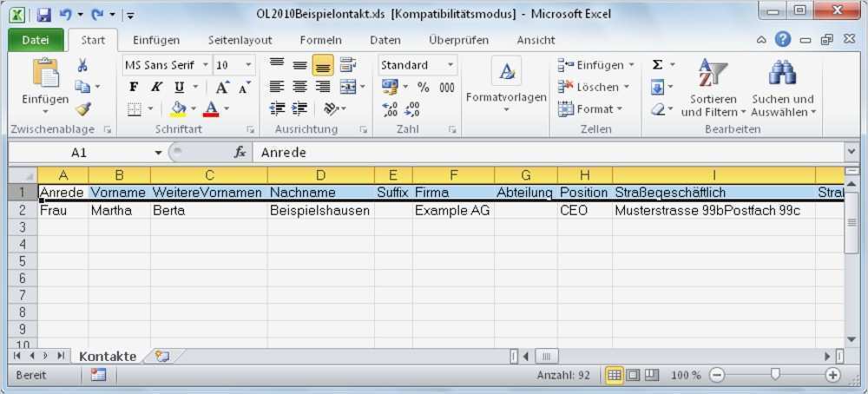868x394 pixels.
Task: Open Suchen und Auswählen menu
Action: tap(783, 88)
